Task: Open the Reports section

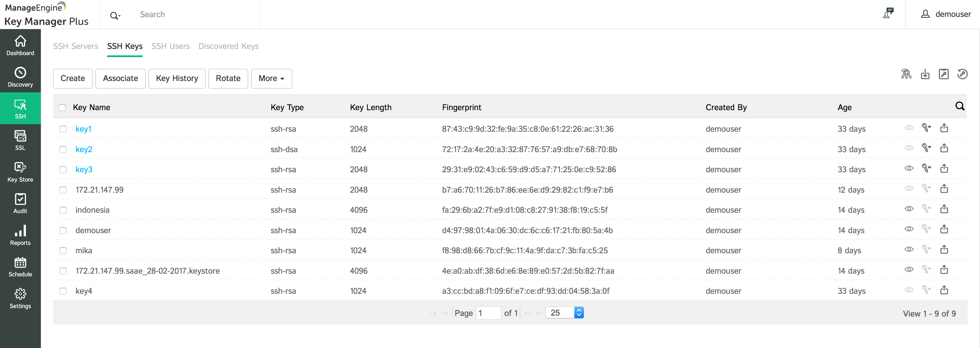Action: pos(20,235)
